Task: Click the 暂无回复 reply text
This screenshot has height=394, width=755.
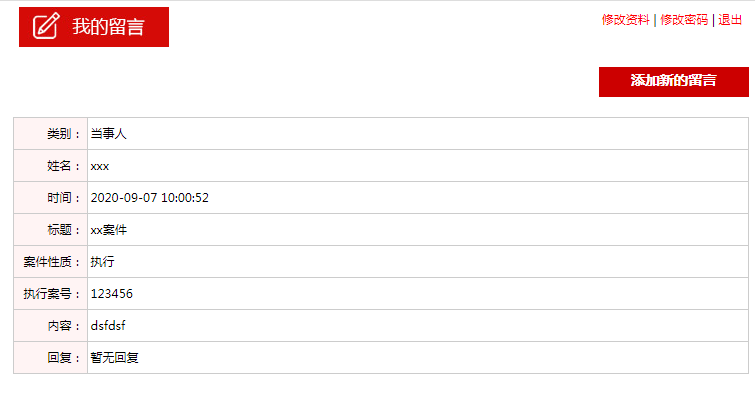Action: [x=115, y=357]
